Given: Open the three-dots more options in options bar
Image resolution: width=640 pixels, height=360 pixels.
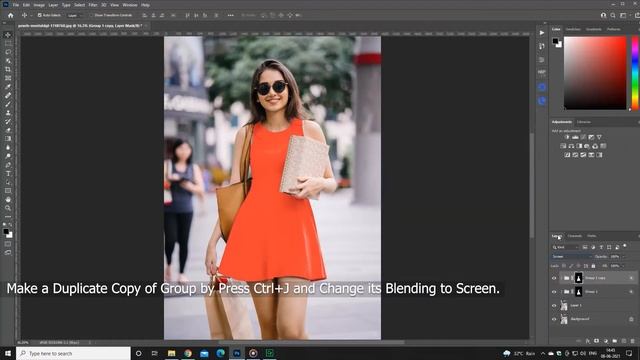Looking at the screenshot, I should (231, 15).
